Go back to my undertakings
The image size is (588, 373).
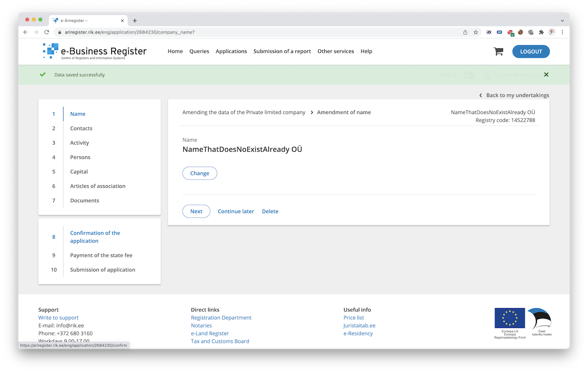tap(514, 95)
